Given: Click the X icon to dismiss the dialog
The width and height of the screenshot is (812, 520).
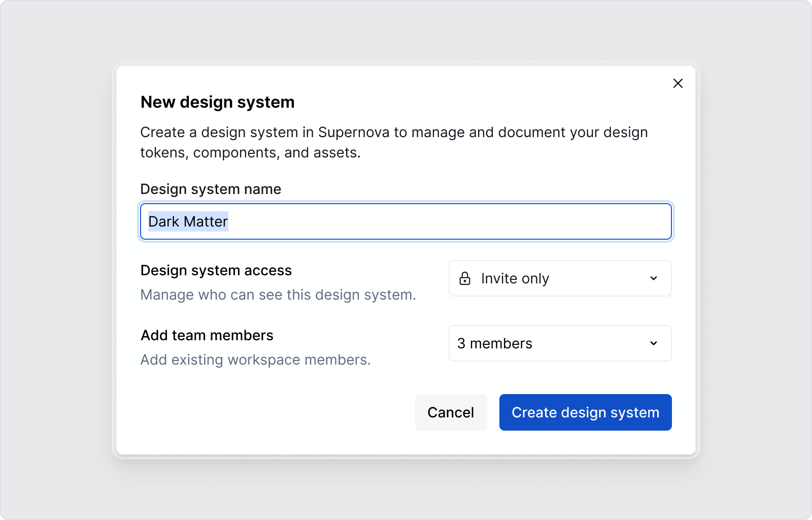Looking at the screenshot, I should [x=678, y=83].
